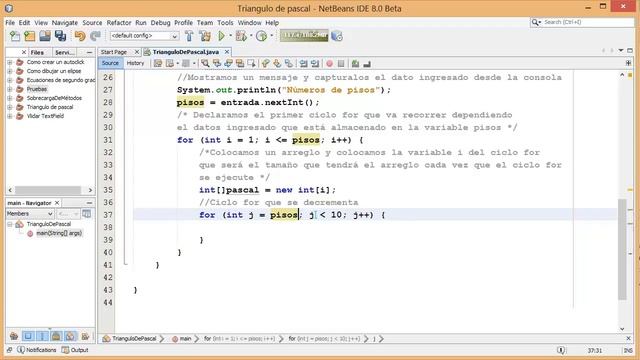Click the Source view button

click(110, 63)
